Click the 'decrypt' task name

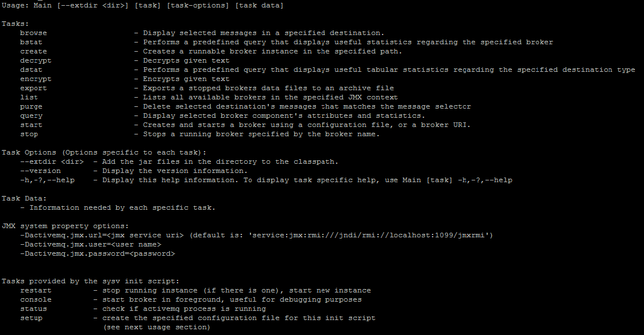pos(36,60)
